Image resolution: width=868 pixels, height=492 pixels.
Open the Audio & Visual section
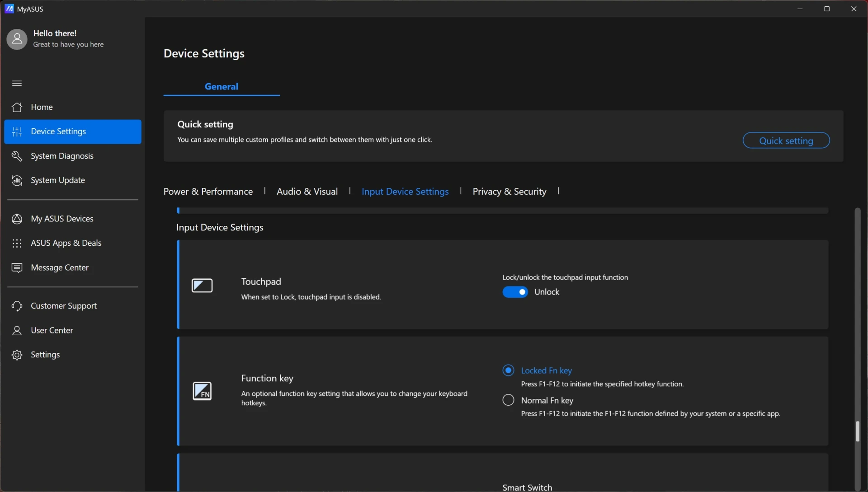tap(307, 191)
